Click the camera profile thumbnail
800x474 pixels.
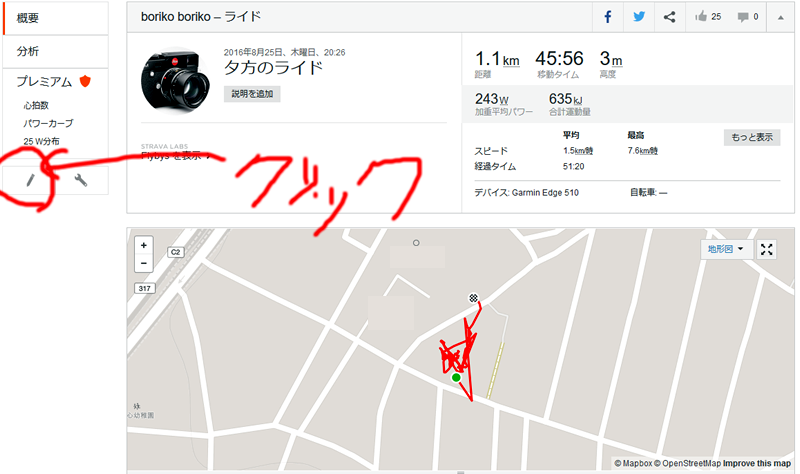176,81
